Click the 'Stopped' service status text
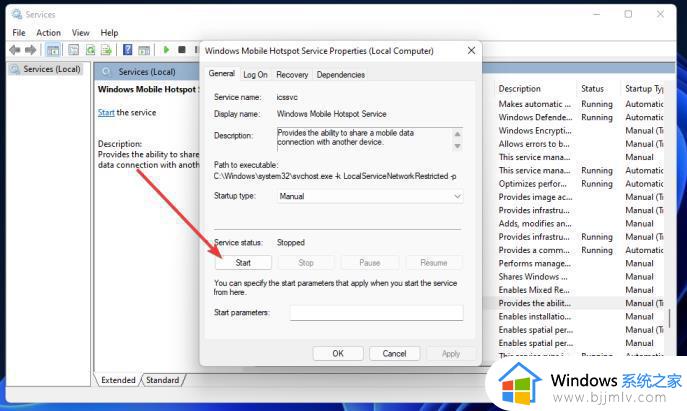The height and width of the screenshot is (411, 687). click(290, 242)
